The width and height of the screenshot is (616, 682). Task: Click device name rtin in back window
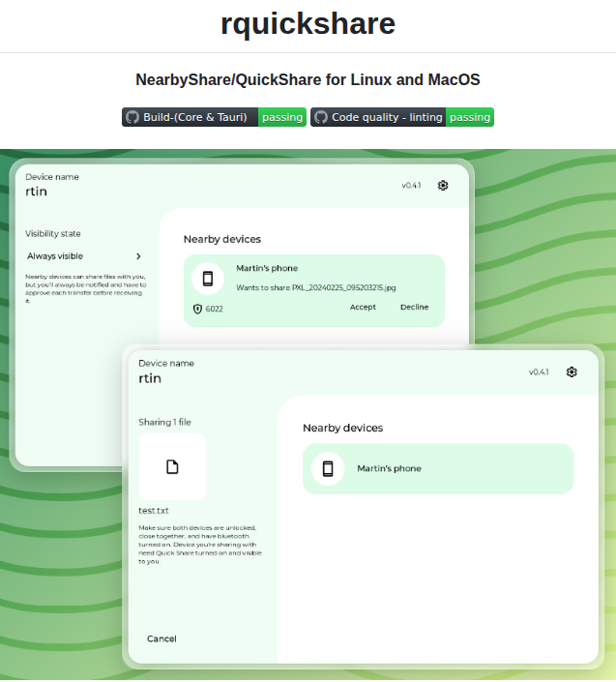(x=36, y=192)
